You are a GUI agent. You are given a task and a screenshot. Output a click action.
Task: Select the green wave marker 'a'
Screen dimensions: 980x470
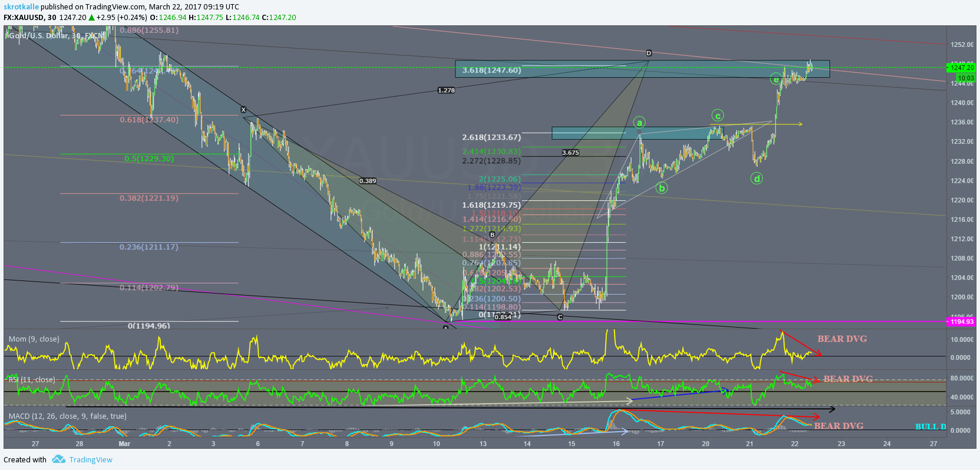[x=639, y=123]
